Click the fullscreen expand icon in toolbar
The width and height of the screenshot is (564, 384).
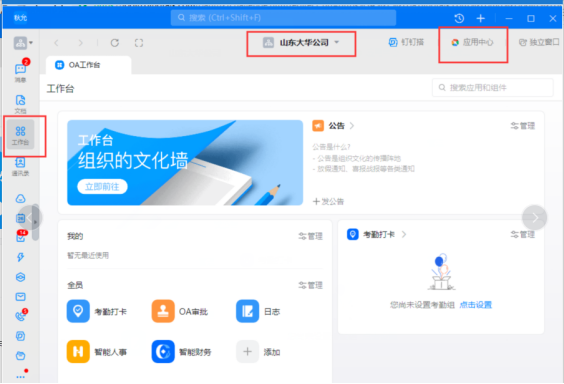point(139,43)
